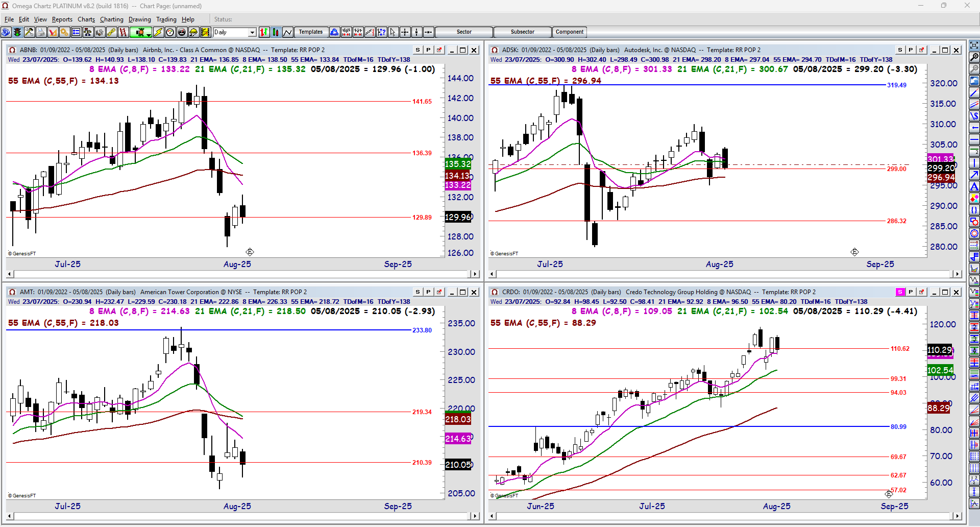Click the blue recycle icon beside Templates
The image size is (980, 527).
[x=334, y=32]
